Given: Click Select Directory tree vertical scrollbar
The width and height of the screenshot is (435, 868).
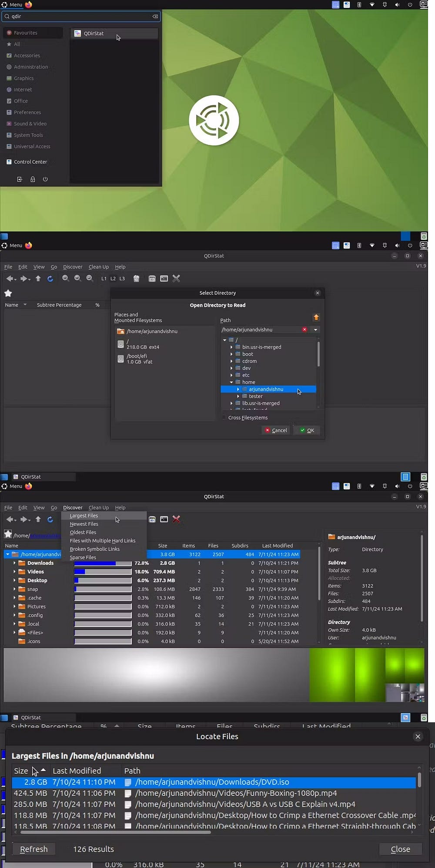Looking at the screenshot, I should click(318, 354).
